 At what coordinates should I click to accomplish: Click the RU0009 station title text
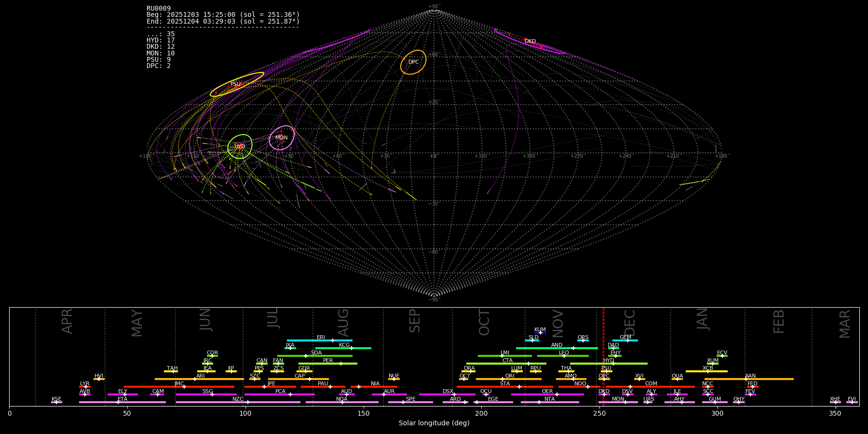[x=159, y=9]
